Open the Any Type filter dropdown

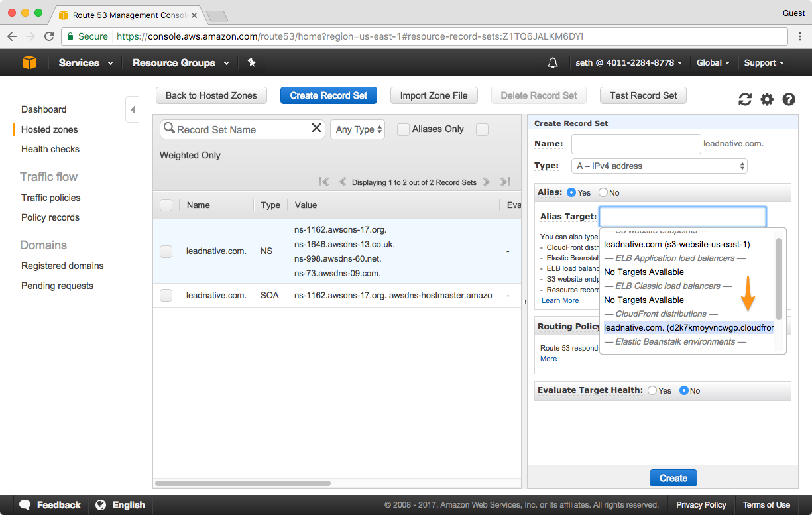click(x=359, y=129)
